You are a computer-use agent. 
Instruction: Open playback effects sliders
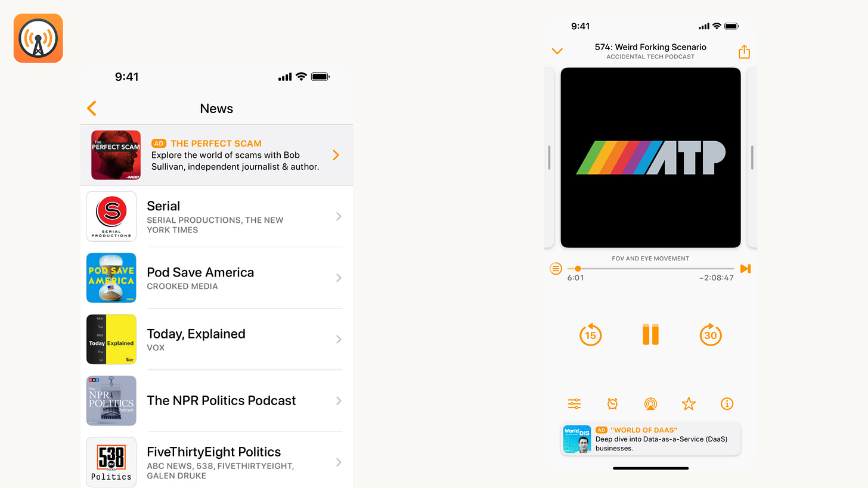[574, 404]
